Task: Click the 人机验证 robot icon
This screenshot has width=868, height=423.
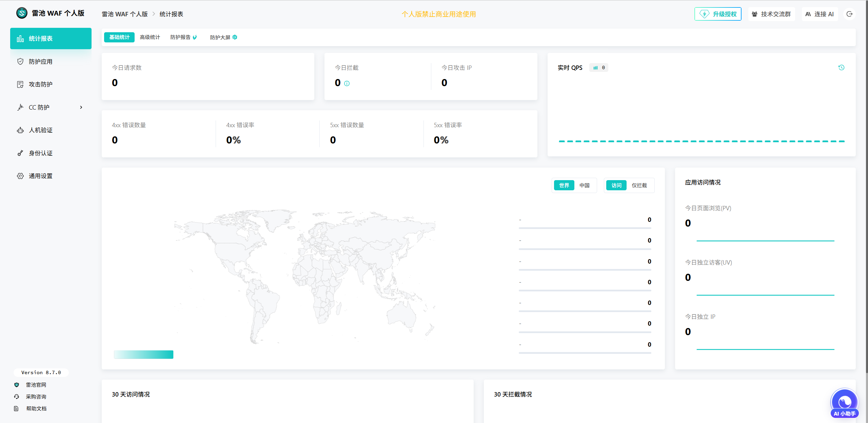Action: tap(20, 130)
